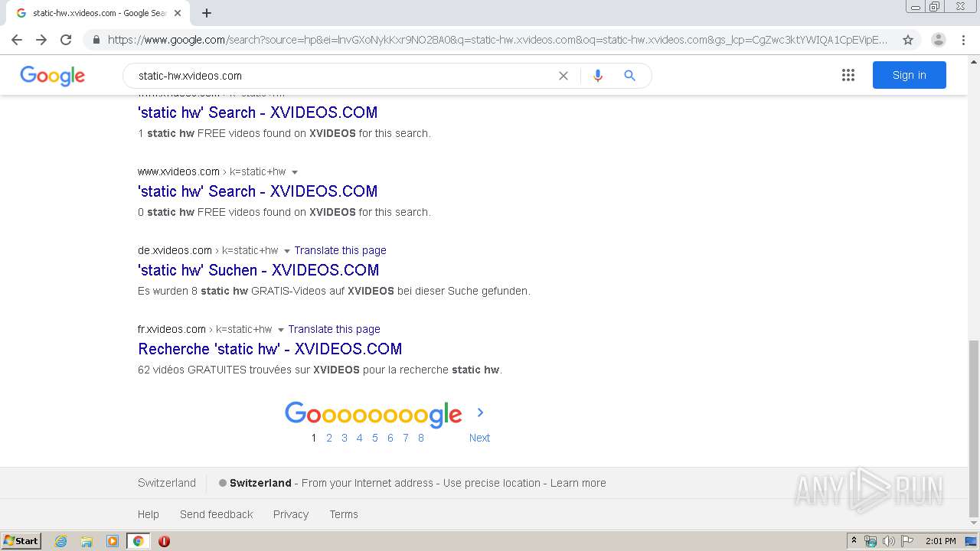Click the next-page chevron beside Goooooooogle

pos(480,412)
